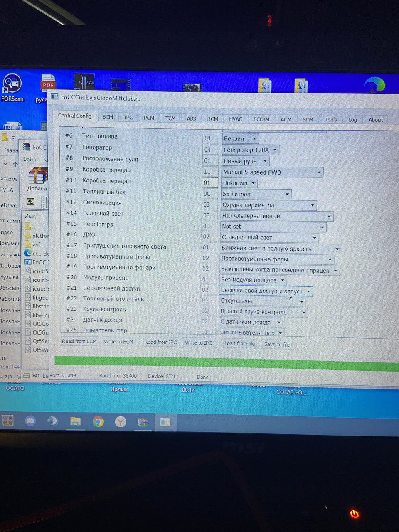
Task: Open the Log tab
Action: click(352, 120)
